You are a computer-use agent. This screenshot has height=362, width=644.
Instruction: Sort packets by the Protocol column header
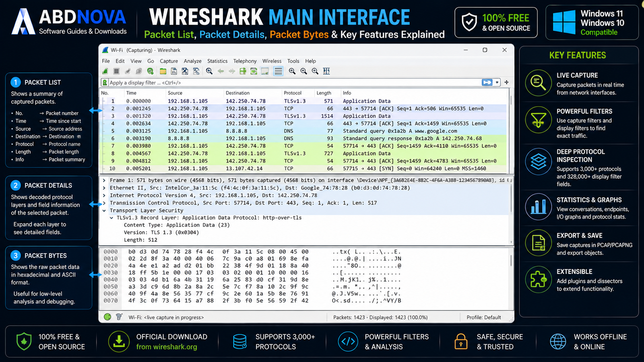tap(293, 93)
